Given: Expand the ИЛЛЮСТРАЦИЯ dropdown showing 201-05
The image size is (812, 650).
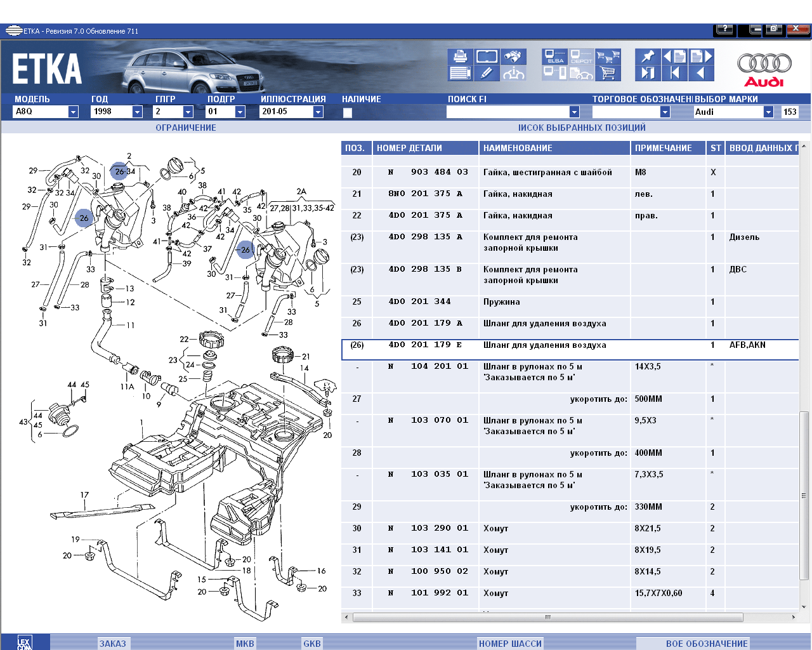Looking at the screenshot, I should (x=318, y=112).
